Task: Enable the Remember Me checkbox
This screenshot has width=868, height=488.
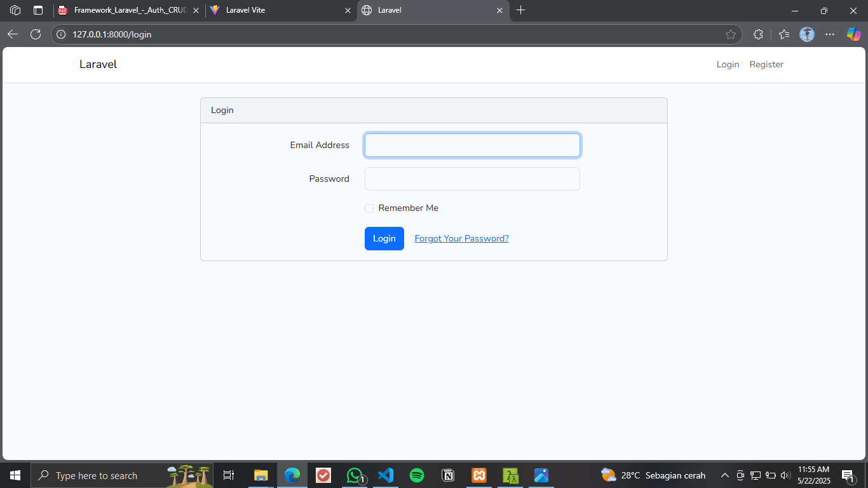Action: click(x=369, y=208)
